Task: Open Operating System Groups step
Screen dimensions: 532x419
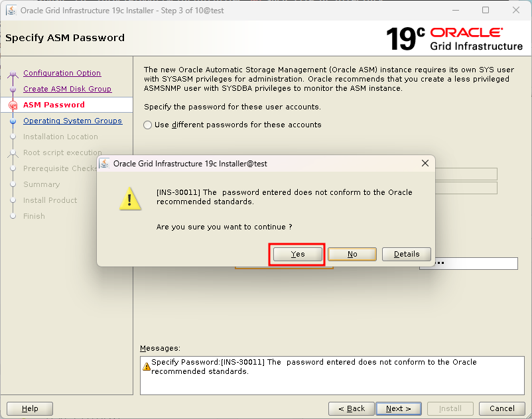Action: (72, 121)
